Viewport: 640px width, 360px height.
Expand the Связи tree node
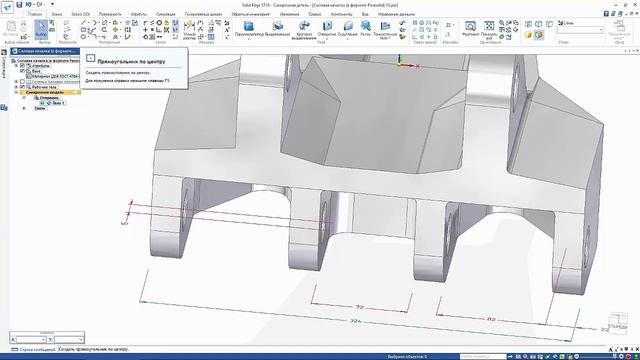24,108
